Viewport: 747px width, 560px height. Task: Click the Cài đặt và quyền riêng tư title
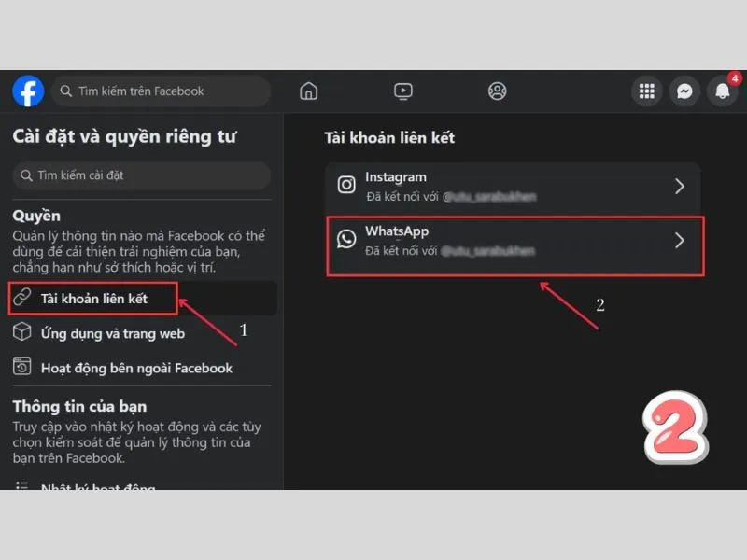point(124,136)
